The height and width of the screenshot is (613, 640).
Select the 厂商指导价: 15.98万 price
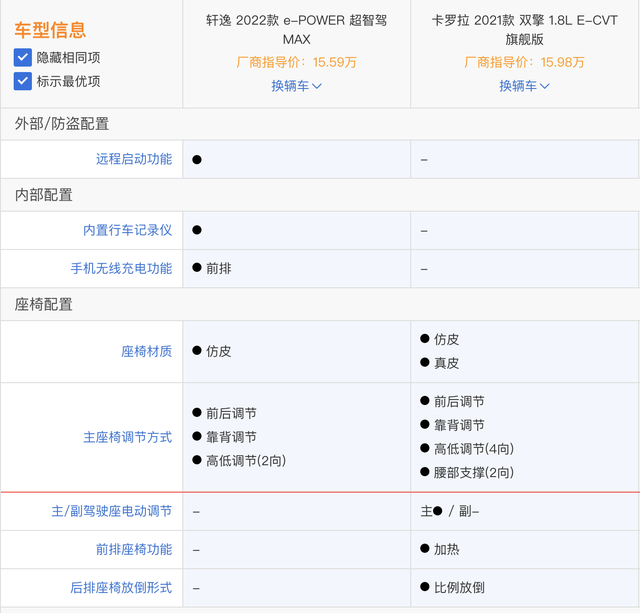524,62
